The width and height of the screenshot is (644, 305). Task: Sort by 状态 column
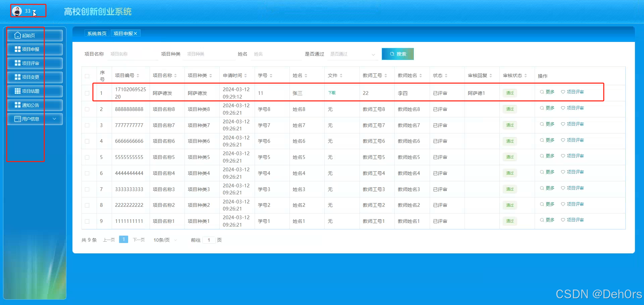tap(446, 76)
